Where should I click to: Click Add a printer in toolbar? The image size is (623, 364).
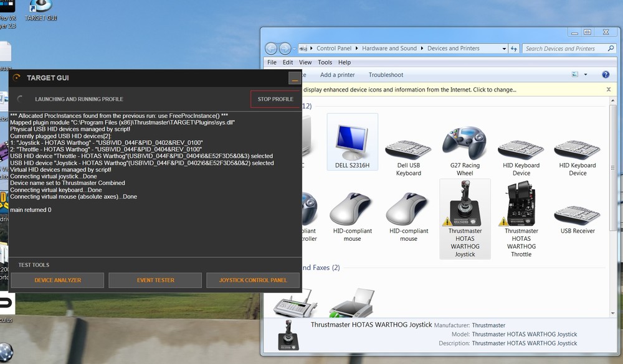(337, 75)
